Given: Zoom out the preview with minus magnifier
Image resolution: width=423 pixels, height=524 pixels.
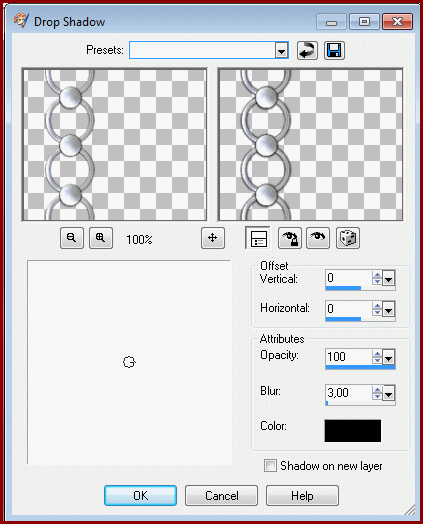Looking at the screenshot, I should [72, 238].
